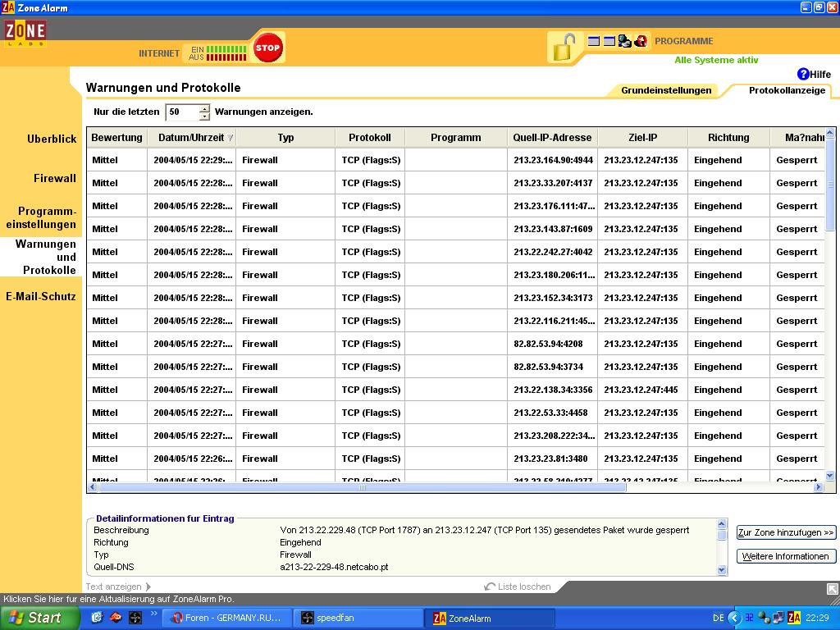The image size is (840, 630).
Task: Click the second program window icon beside the padlock
Action: pyautogui.click(x=609, y=41)
